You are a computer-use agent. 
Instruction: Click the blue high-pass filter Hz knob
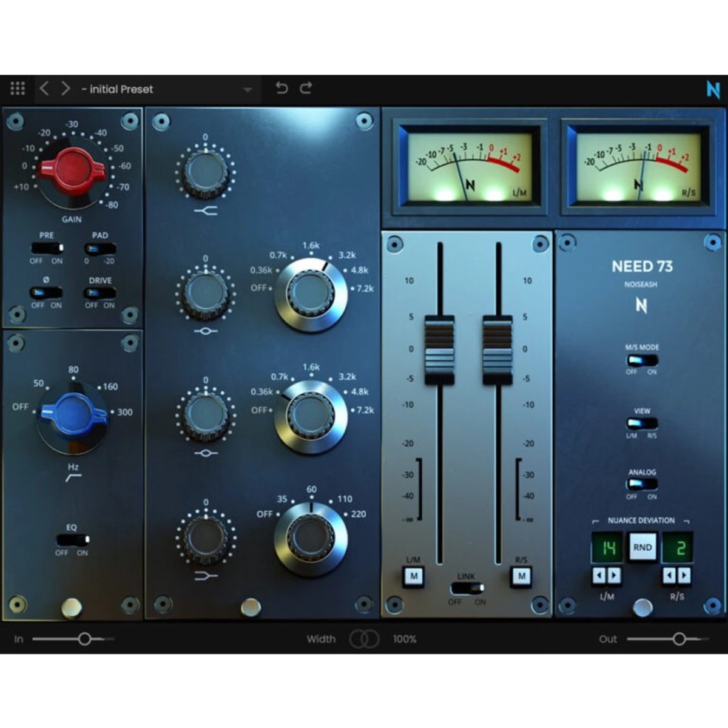pyautogui.click(x=73, y=414)
